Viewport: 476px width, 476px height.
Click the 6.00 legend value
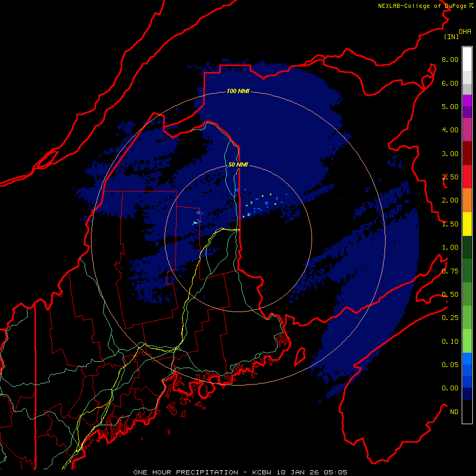450,83
